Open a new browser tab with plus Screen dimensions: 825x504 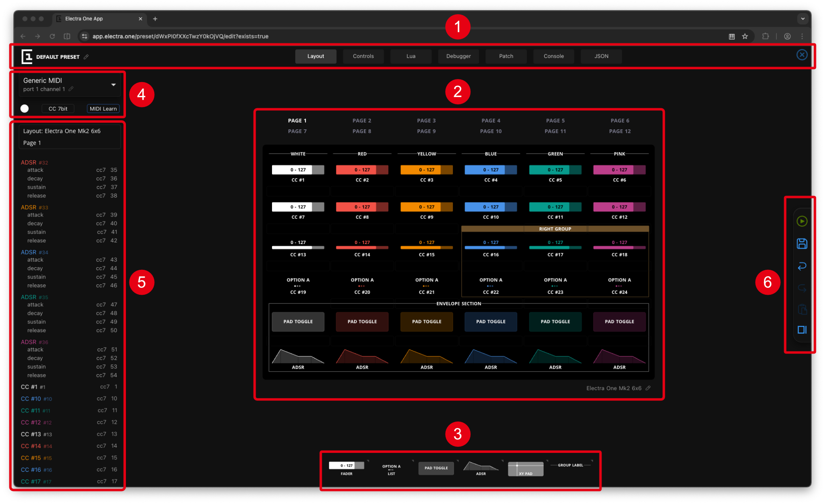pyautogui.click(x=155, y=19)
